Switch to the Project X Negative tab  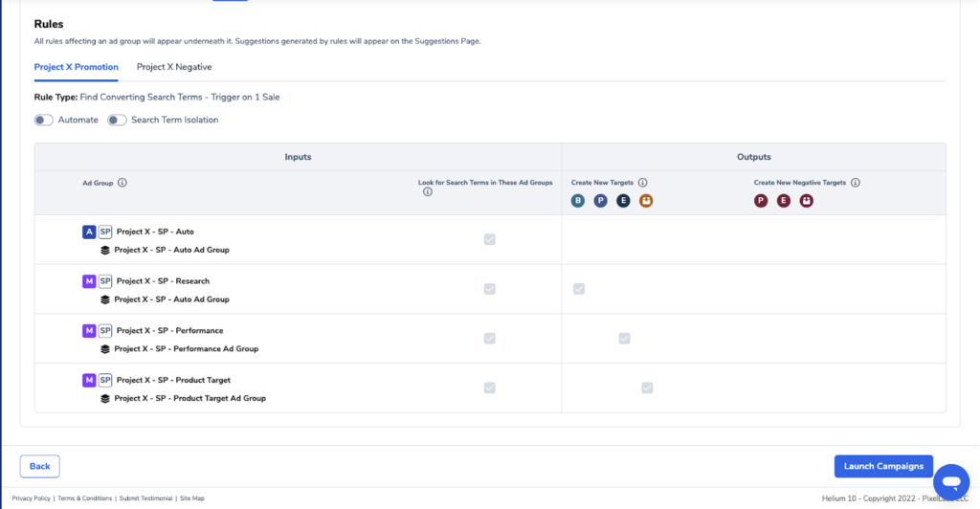pos(174,67)
